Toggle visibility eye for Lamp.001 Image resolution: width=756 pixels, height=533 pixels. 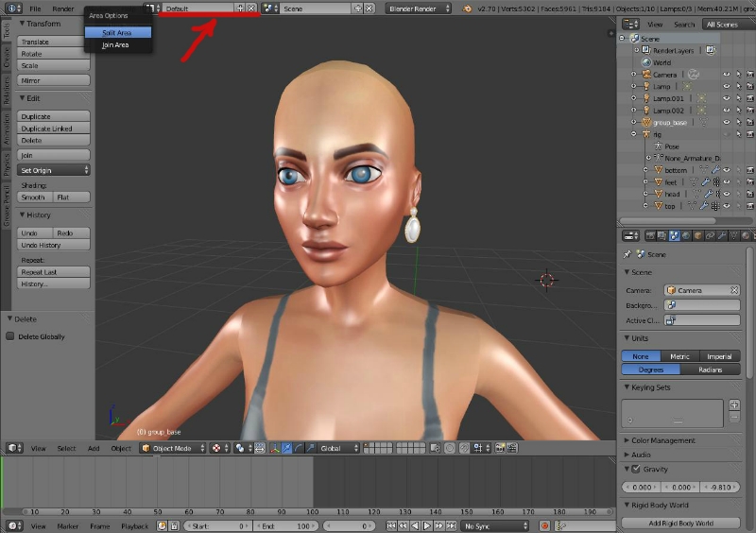coord(726,98)
